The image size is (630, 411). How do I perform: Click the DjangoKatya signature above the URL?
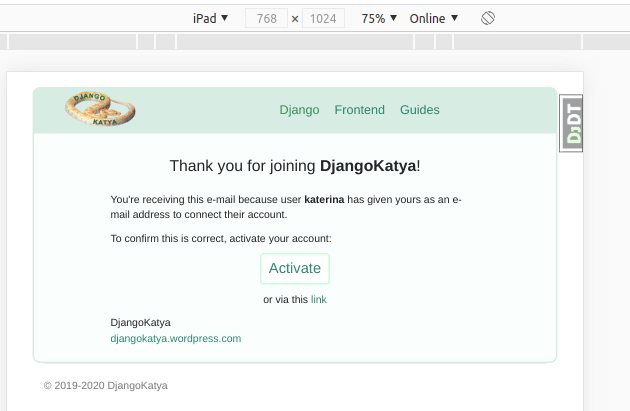pos(140,322)
